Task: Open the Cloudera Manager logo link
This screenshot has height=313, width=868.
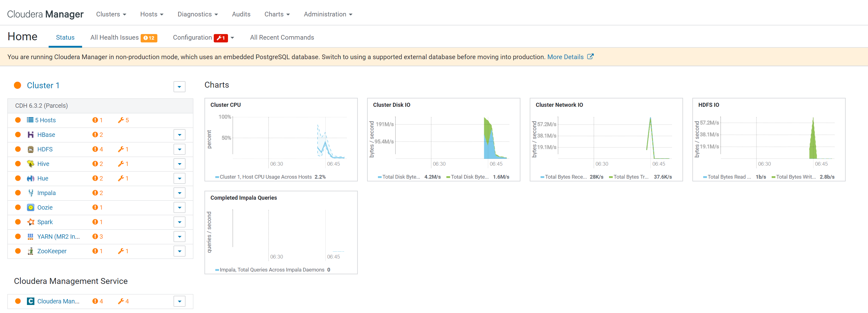Action: (x=45, y=14)
